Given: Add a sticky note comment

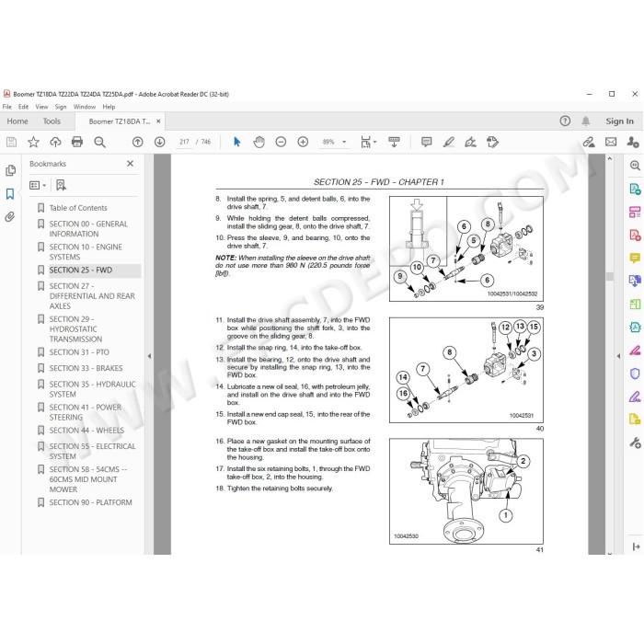Looking at the screenshot, I should [426, 142].
